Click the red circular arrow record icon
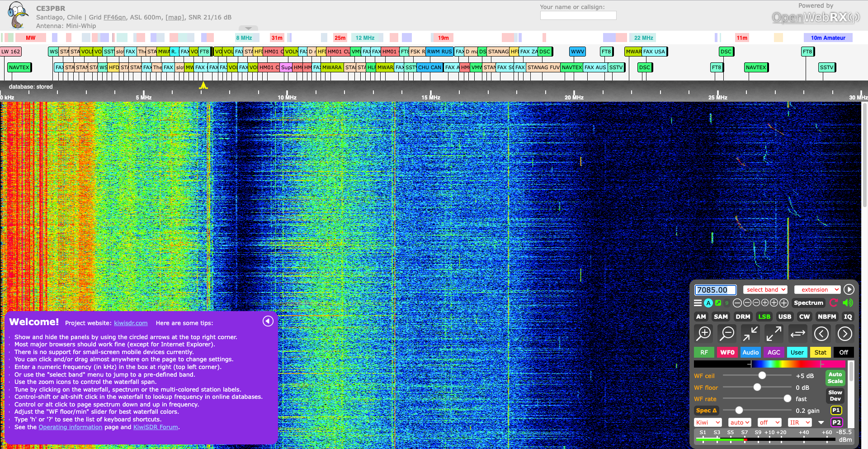Screen dimensions: 868x449 834,303
